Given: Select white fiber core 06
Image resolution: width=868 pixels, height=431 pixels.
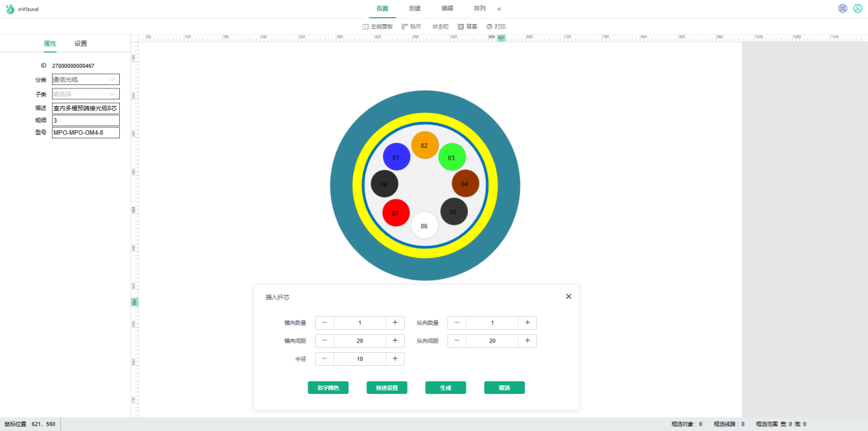Looking at the screenshot, I should click(424, 225).
